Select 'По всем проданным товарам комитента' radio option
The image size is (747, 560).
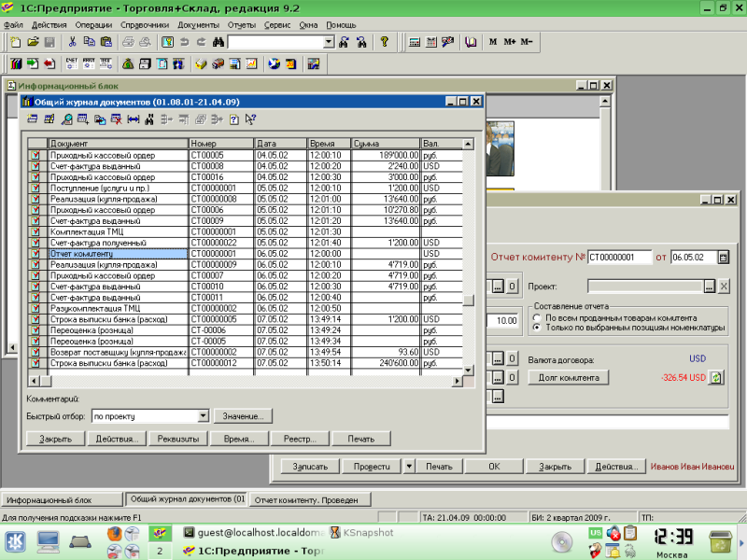tap(537, 317)
